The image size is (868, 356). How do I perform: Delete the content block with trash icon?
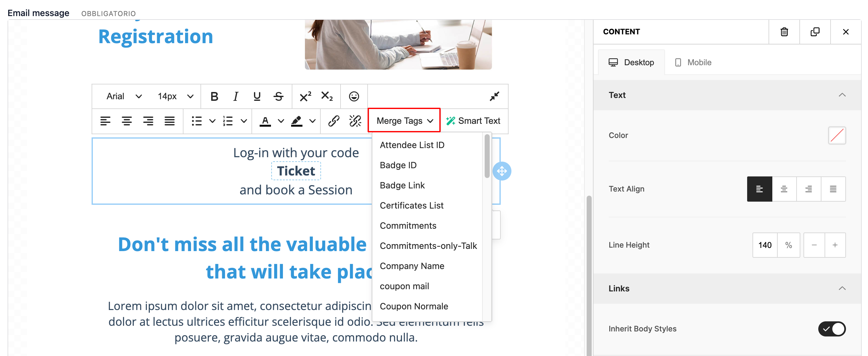(784, 32)
